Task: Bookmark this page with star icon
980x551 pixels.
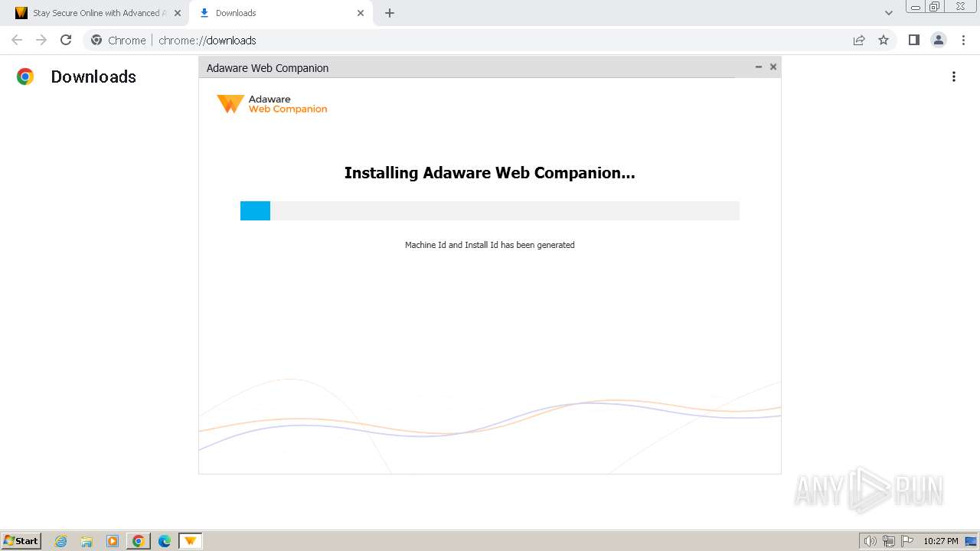Action: pos(884,40)
